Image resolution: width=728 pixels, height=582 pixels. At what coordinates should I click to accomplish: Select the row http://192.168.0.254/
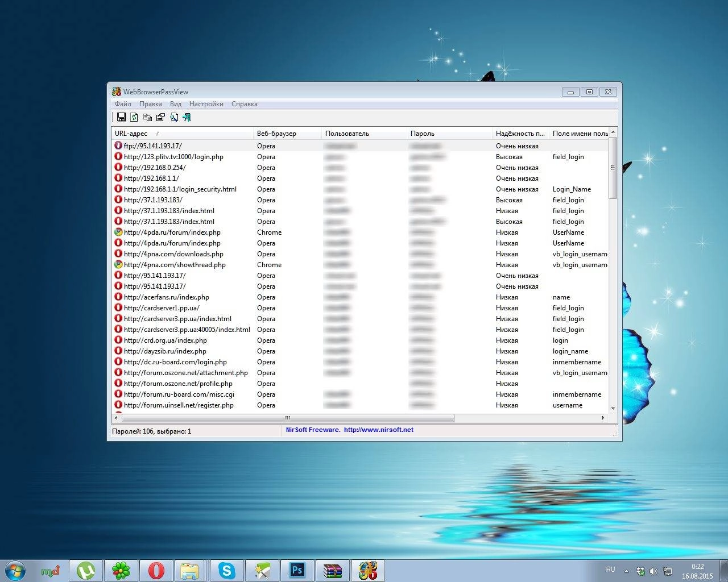(x=360, y=168)
